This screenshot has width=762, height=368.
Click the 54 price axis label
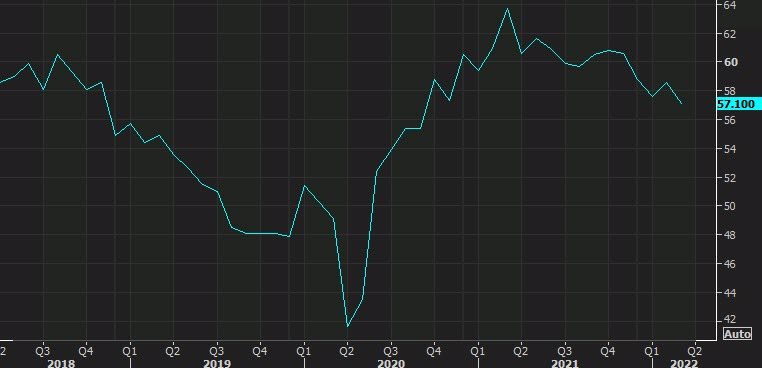(x=730, y=149)
